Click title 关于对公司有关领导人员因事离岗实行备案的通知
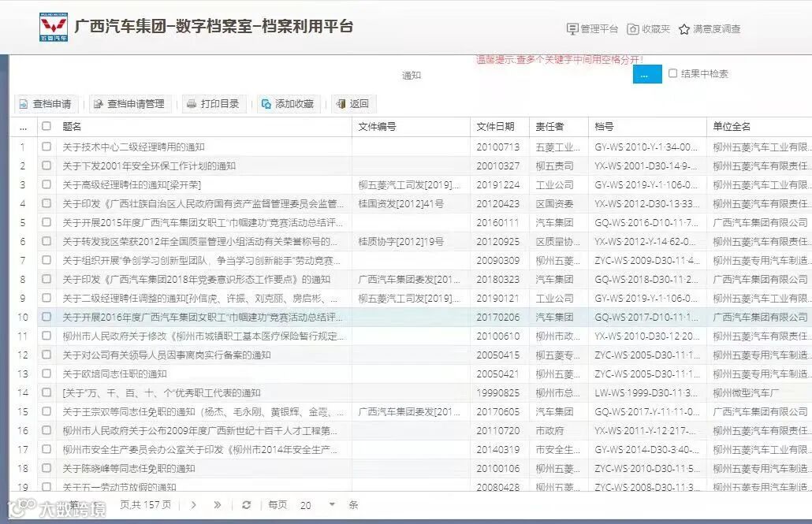This screenshot has width=812, height=524. point(166,355)
